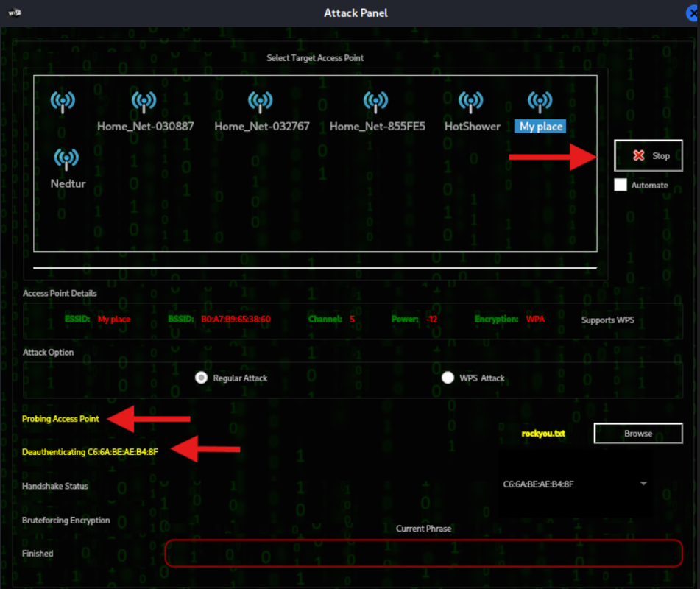Click the Finished status label
This screenshot has height=589, width=700.
[38, 554]
